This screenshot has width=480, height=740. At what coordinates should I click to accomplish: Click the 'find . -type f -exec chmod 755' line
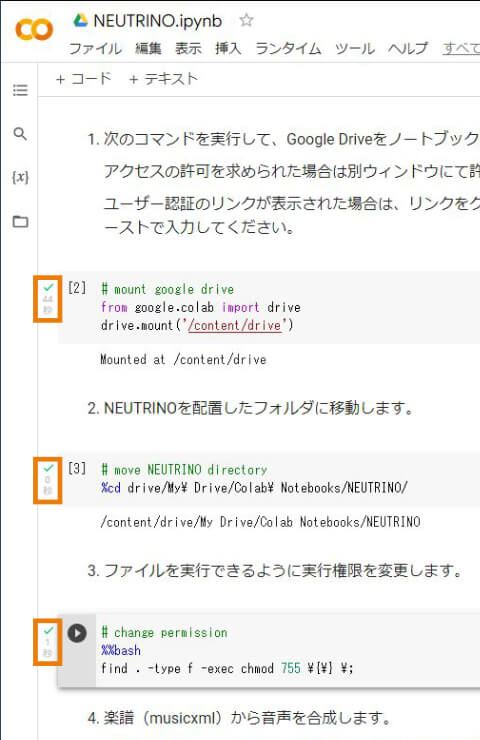[227, 668]
